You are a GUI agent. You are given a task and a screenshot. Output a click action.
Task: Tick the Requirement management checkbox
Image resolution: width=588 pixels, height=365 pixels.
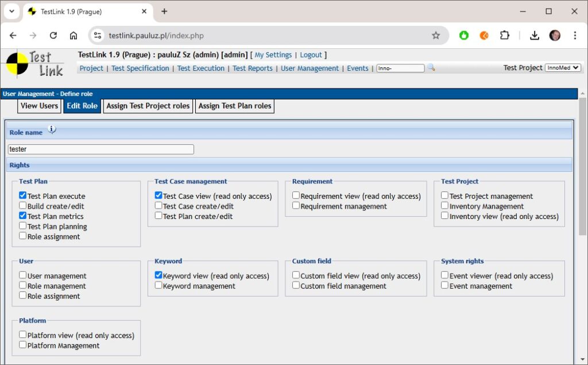(296, 206)
